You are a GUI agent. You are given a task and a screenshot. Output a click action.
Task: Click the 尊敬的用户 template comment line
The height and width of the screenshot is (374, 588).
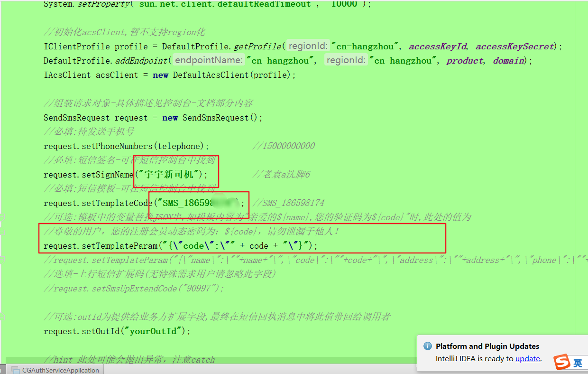pyautogui.click(x=192, y=232)
